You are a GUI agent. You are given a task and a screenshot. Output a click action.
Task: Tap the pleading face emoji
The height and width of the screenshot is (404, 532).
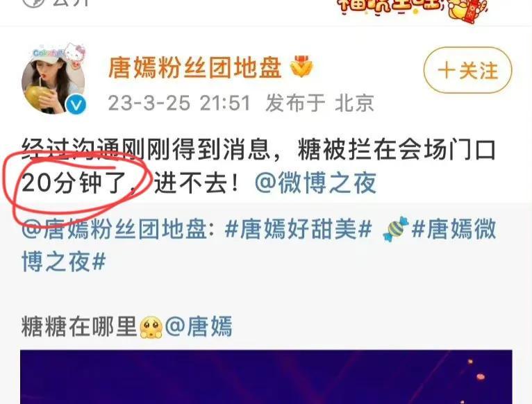point(151,328)
